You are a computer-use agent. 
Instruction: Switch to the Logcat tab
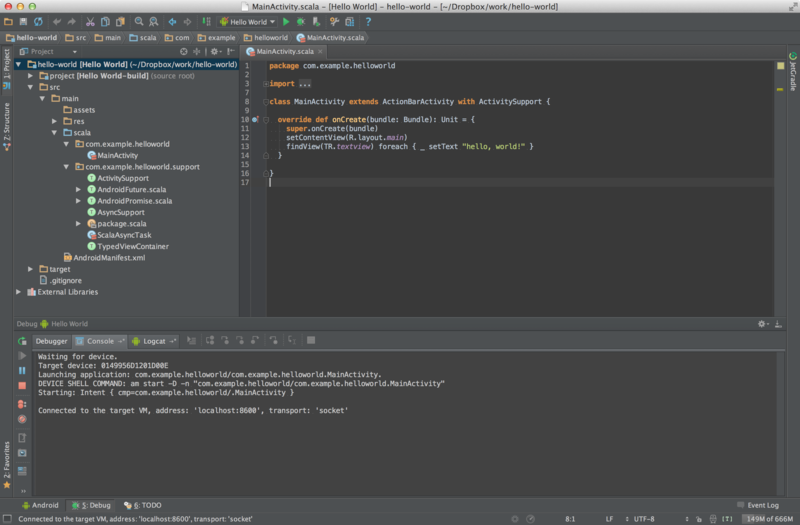click(x=154, y=341)
